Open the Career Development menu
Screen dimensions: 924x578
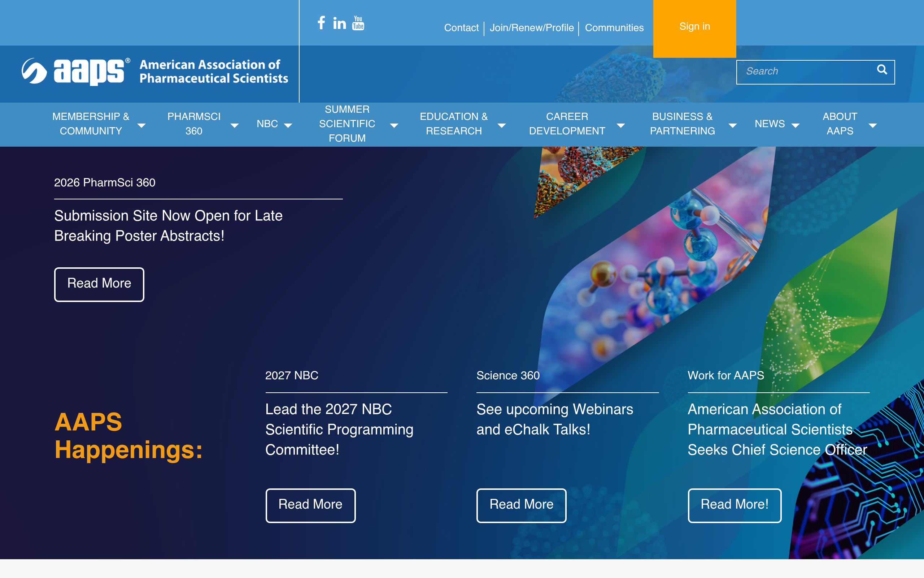[567, 124]
